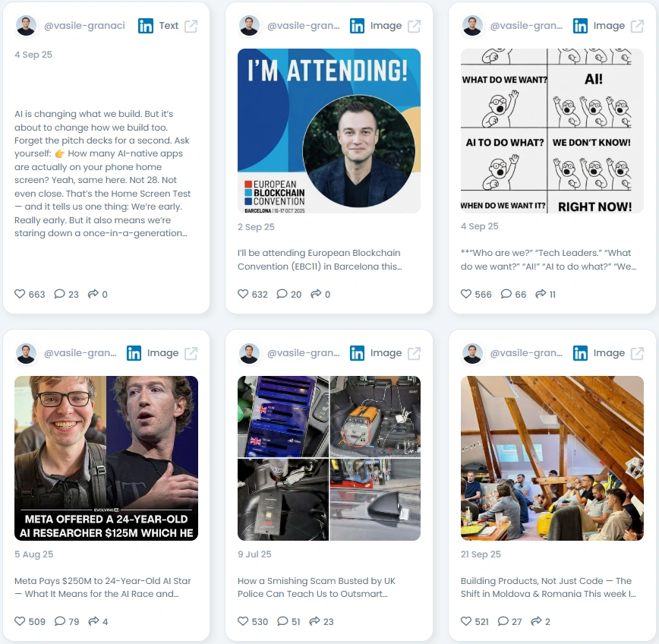The height and width of the screenshot is (644, 659).
Task: Click the heart icon with 663 likes
Action: [20, 294]
